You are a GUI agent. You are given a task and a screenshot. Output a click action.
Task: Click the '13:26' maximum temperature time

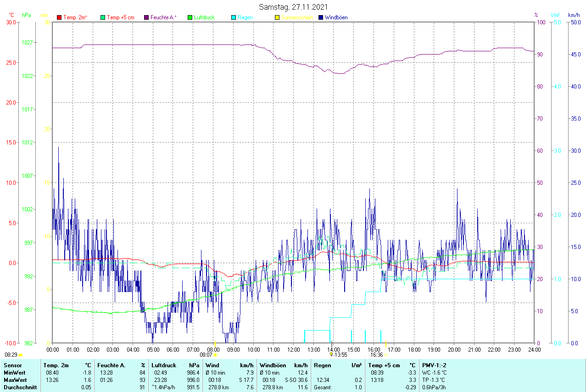(x=51, y=380)
